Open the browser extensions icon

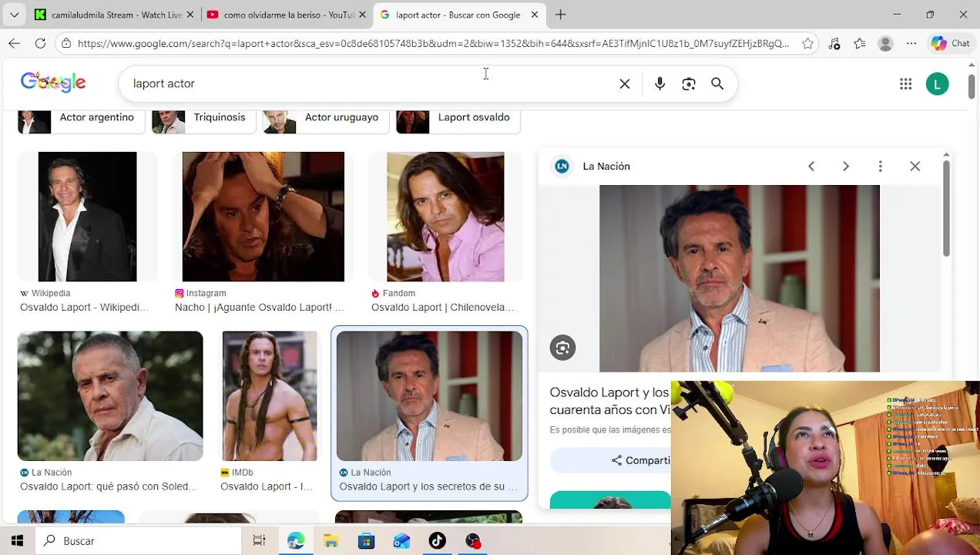coord(834,44)
